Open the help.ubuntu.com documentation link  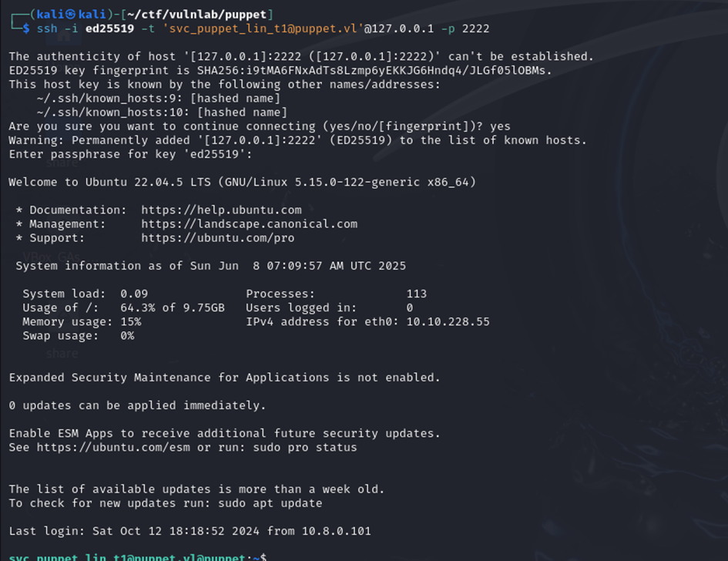[x=221, y=210]
